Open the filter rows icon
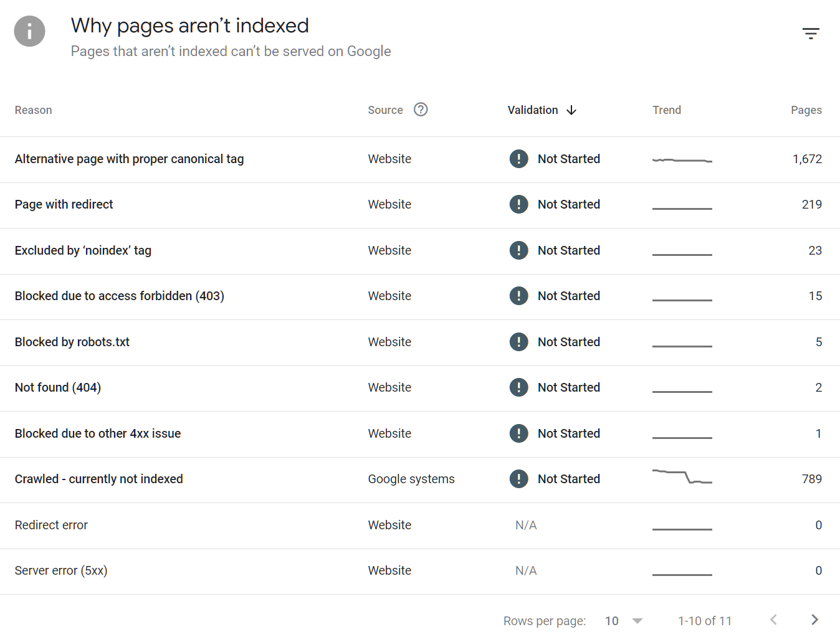 [810, 34]
